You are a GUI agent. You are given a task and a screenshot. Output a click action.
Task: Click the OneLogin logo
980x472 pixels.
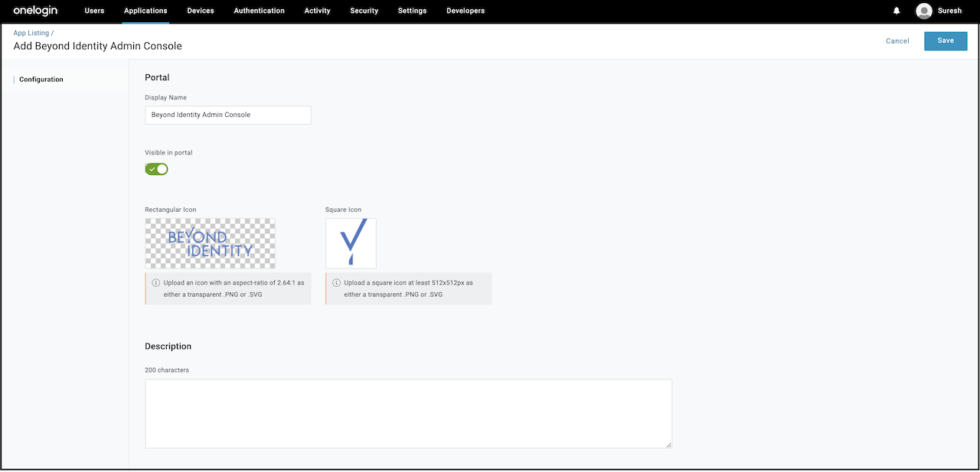pyautogui.click(x=35, y=11)
